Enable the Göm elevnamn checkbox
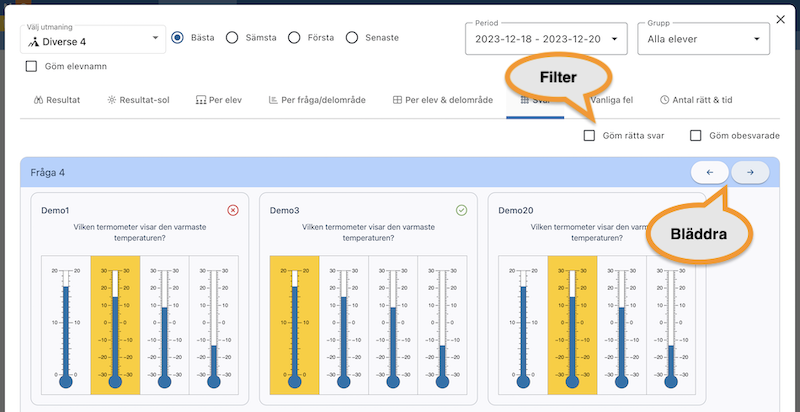The height and width of the screenshot is (412, 800). [x=31, y=67]
